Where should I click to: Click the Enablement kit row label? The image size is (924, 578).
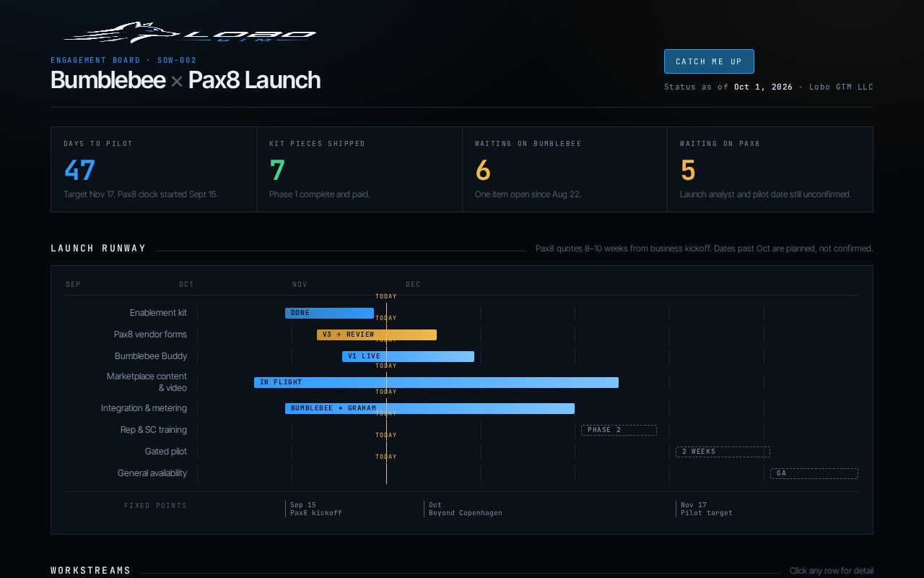158,313
